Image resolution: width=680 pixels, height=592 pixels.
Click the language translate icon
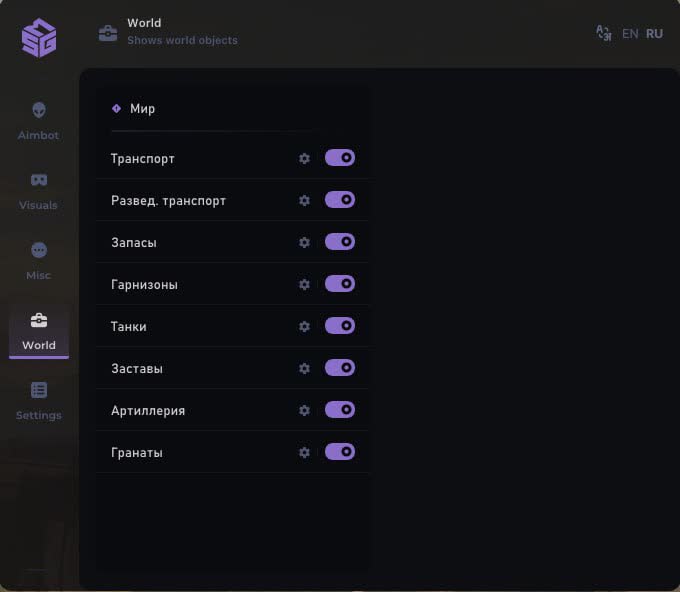tap(603, 33)
